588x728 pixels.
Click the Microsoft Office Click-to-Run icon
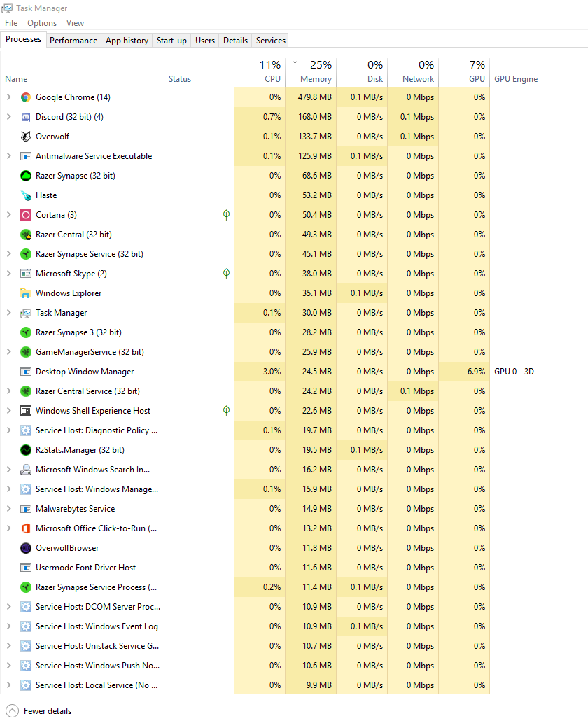pos(26,528)
